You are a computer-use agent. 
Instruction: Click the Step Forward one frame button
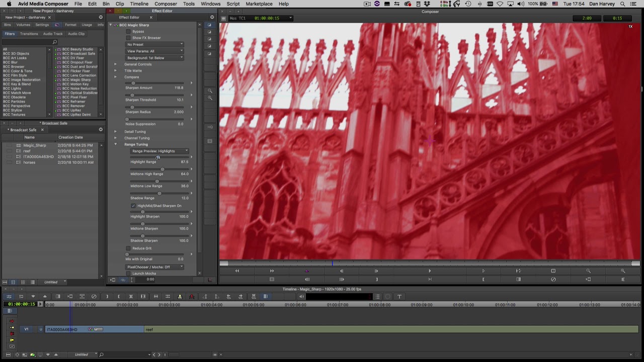click(x=376, y=271)
